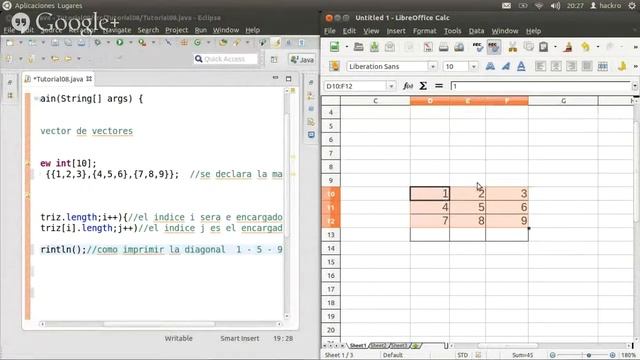This screenshot has width=640, height=360.
Task: Click Eclipse's External Tools run icon
Action: 142,42
